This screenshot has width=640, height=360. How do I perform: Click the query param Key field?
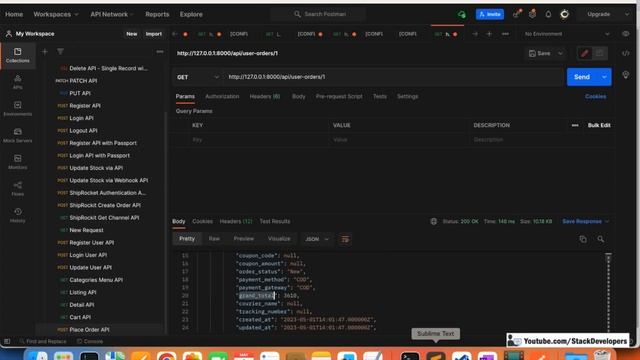pyautogui.click(x=257, y=140)
